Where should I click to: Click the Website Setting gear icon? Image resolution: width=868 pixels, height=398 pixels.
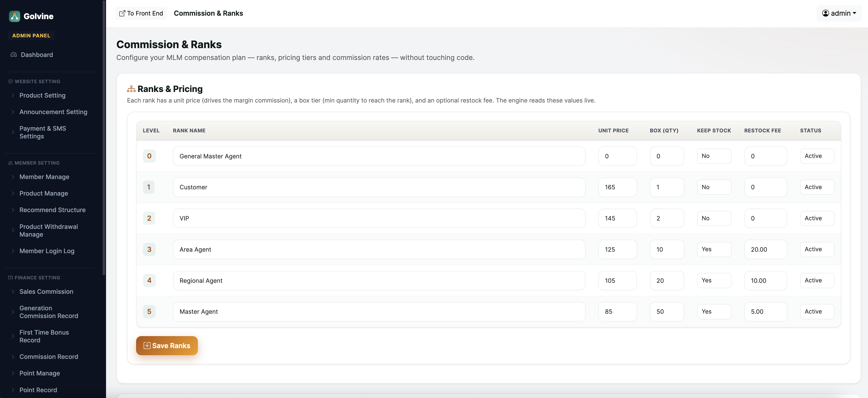pyautogui.click(x=11, y=81)
